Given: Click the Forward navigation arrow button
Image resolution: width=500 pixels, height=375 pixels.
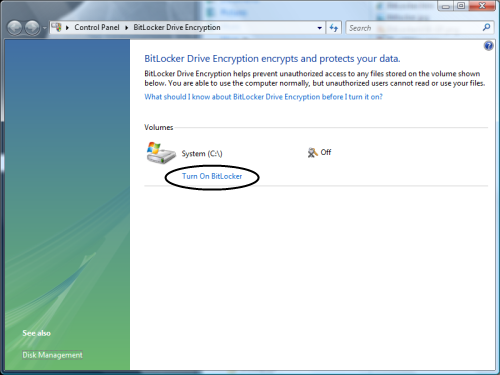Looking at the screenshot, I should coord(33,28).
